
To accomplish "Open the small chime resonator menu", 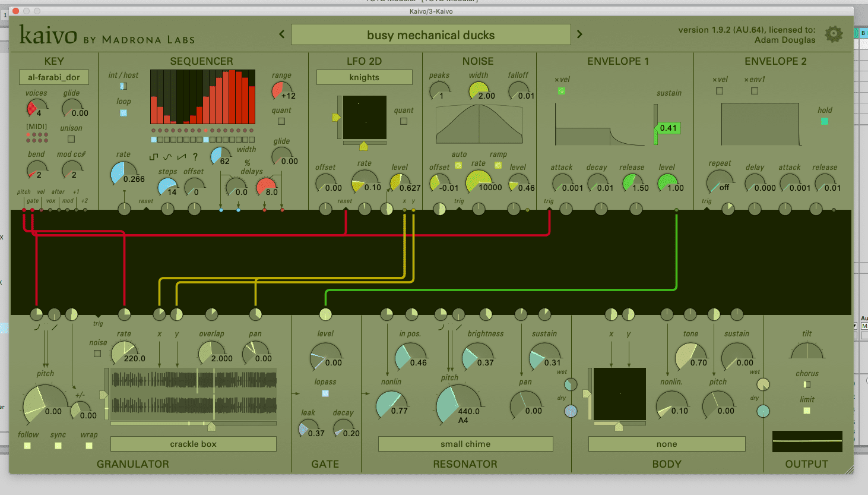I will point(465,444).
